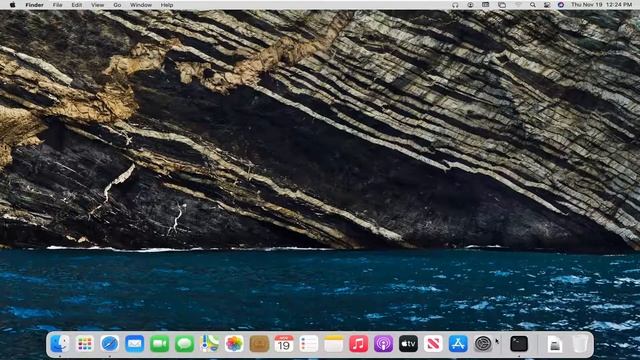This screenshot has height=360, width=640.
Task: Activate Siri from the menu bar
Action: tap(561, 5)
